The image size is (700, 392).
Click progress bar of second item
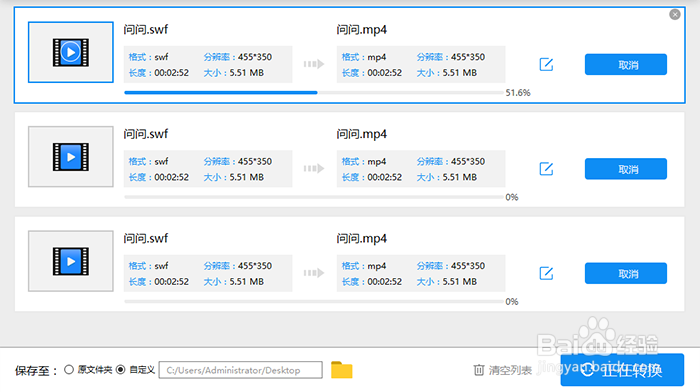314,197
